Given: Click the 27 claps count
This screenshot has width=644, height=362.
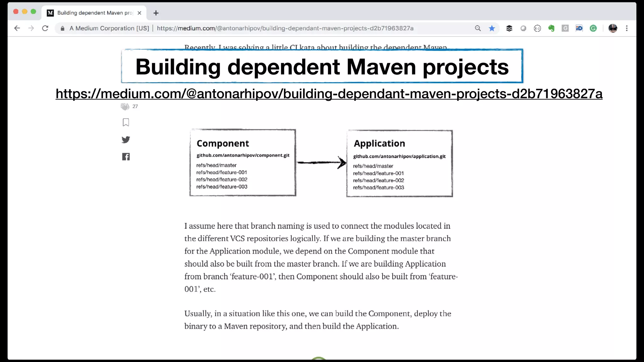Looking at the screenshot, I should click(135, 107).
